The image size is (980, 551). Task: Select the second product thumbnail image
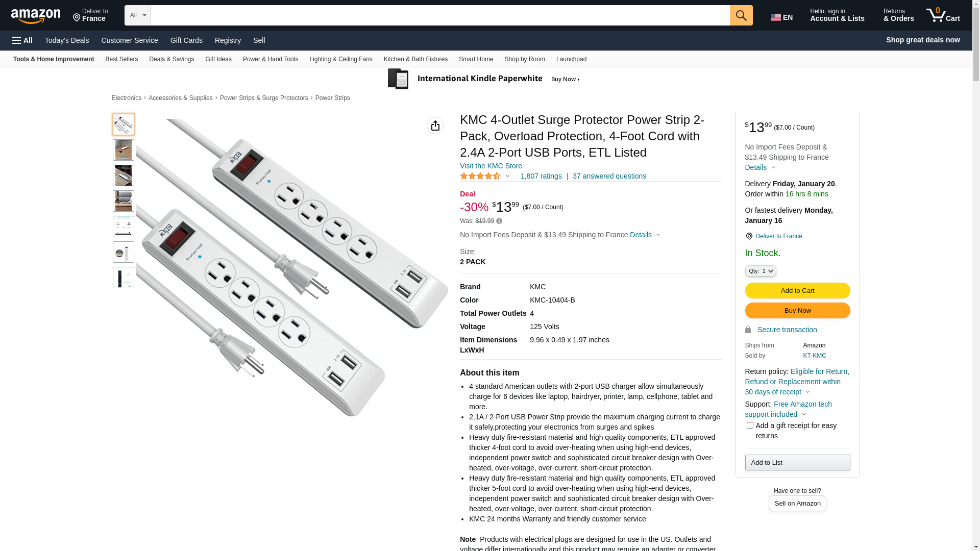point(124,150)
